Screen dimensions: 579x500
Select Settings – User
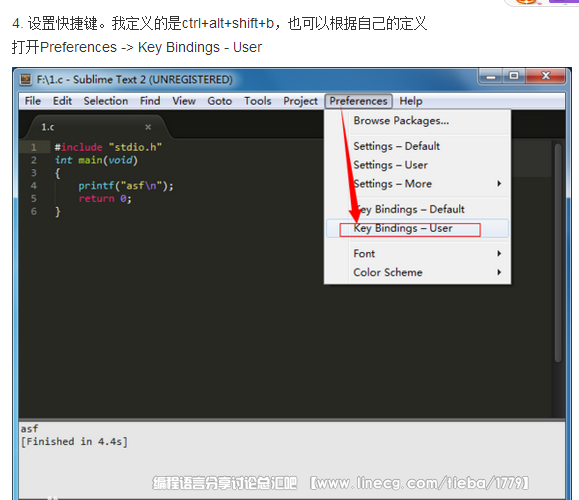click(418, 165)
